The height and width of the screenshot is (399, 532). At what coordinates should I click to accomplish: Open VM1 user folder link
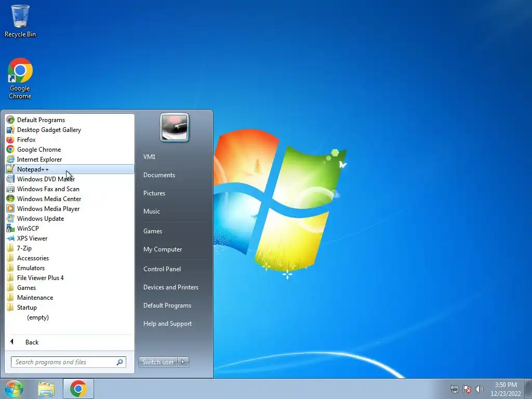149,157
